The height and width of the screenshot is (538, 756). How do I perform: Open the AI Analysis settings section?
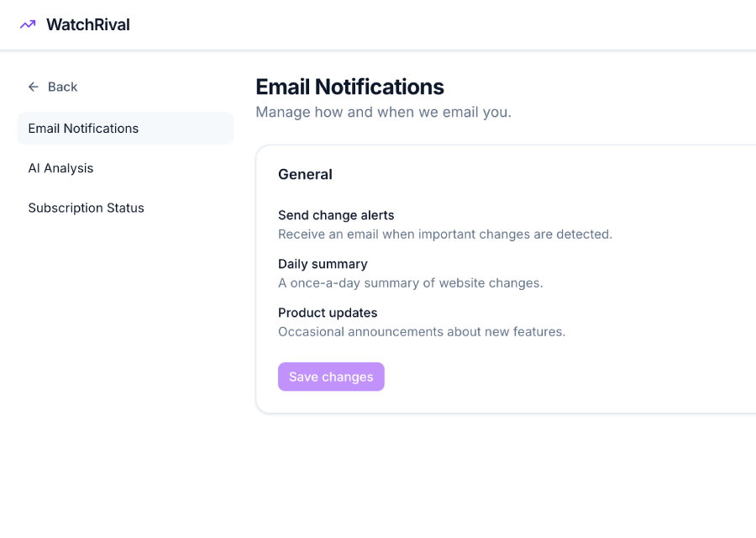(x=60, y=168)
